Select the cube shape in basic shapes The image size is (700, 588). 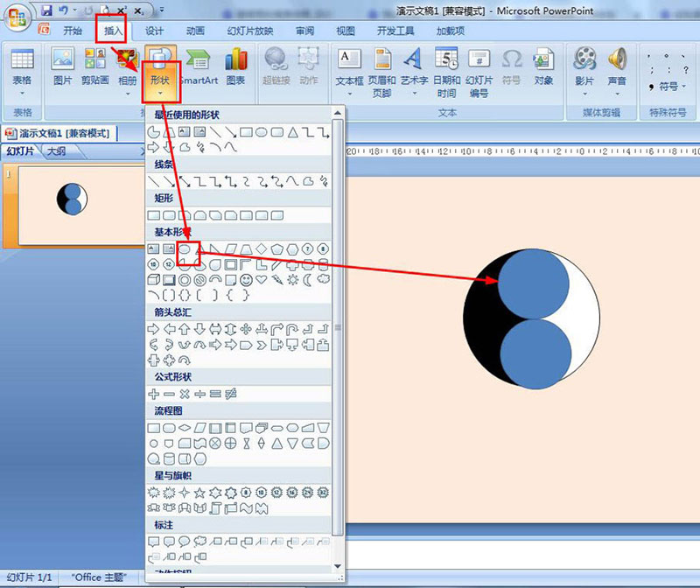[x=153, y=280]
